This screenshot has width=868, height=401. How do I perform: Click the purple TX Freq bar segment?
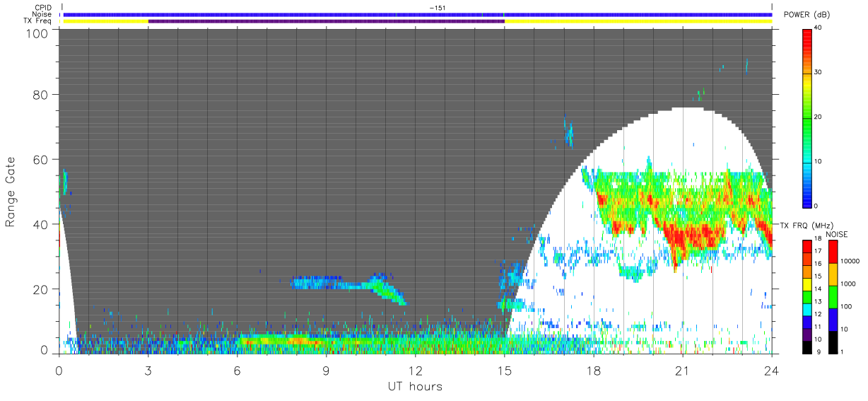(326, 21)
